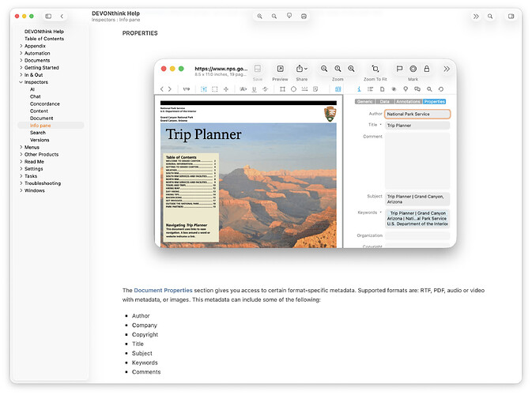Toggle the help window sidebar icon
This screenshot has width=532, height=395.
click(48, 16)
